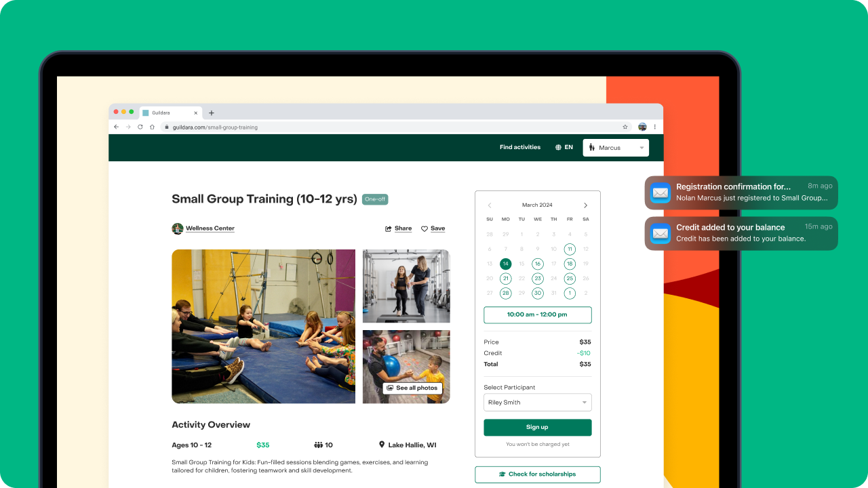
Task: Click Check for scholarships button
Action: click(538, 474)
